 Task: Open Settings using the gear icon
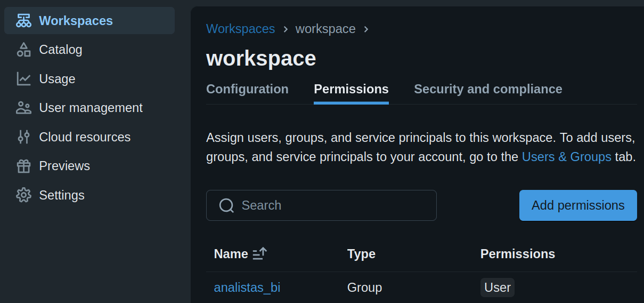pyautogui.click(x=23, y=195)
